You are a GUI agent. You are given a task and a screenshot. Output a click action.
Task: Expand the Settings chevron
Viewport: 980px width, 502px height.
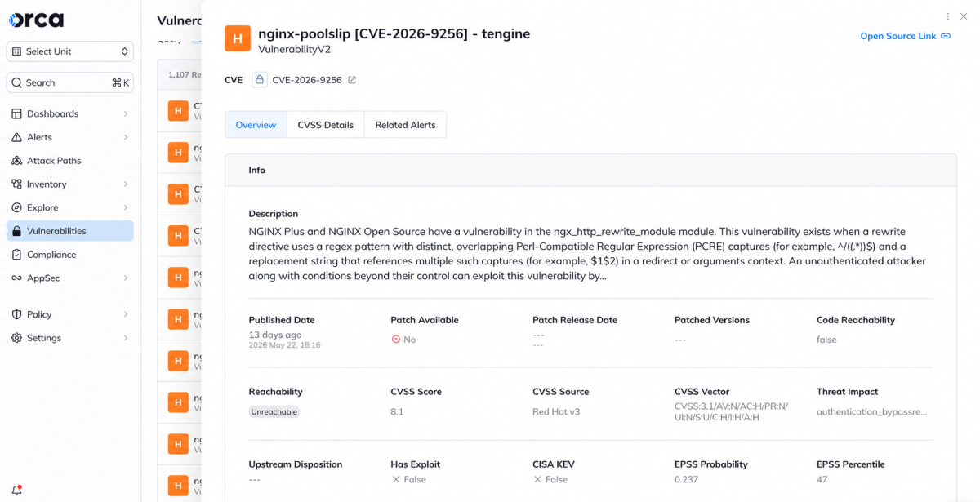click(126, 338)
